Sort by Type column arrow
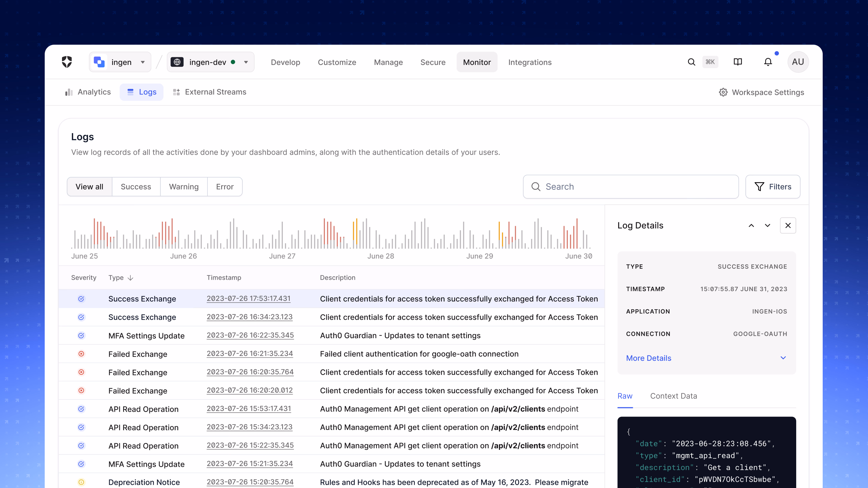This screenshot has height=488, width=868. pos(131,278)
